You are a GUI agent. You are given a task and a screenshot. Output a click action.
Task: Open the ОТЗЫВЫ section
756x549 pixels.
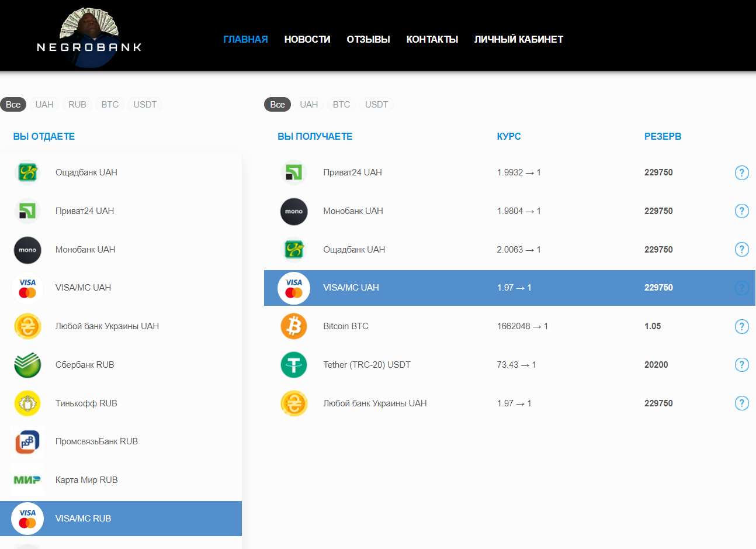(x=368, y=39)
